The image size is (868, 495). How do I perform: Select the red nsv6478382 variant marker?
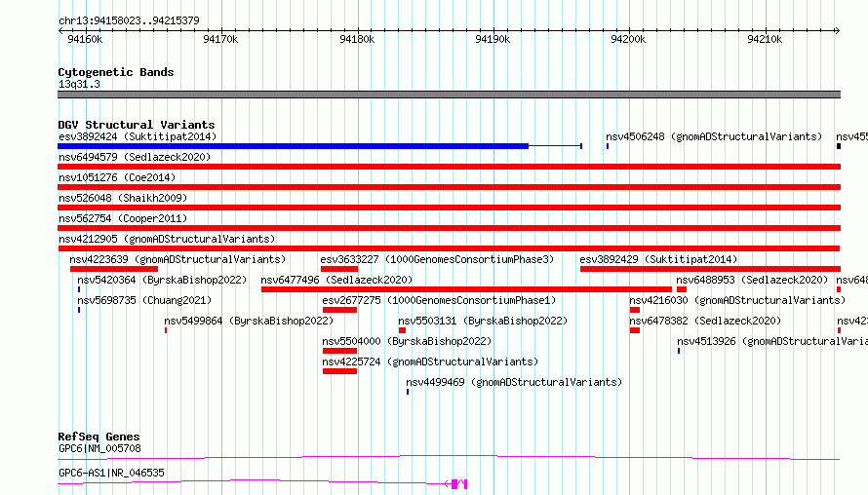click(635, 330)
